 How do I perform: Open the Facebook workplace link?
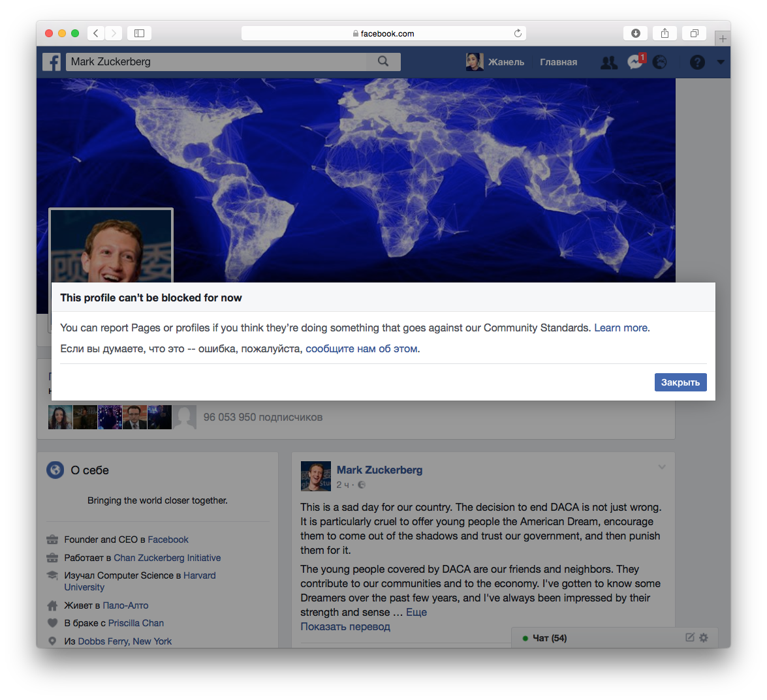coord(168,540)
